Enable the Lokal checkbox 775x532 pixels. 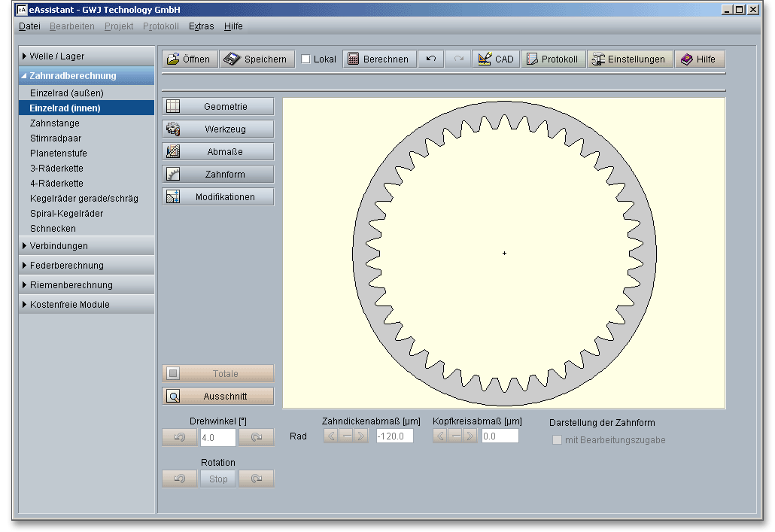(x=306, y=59)
